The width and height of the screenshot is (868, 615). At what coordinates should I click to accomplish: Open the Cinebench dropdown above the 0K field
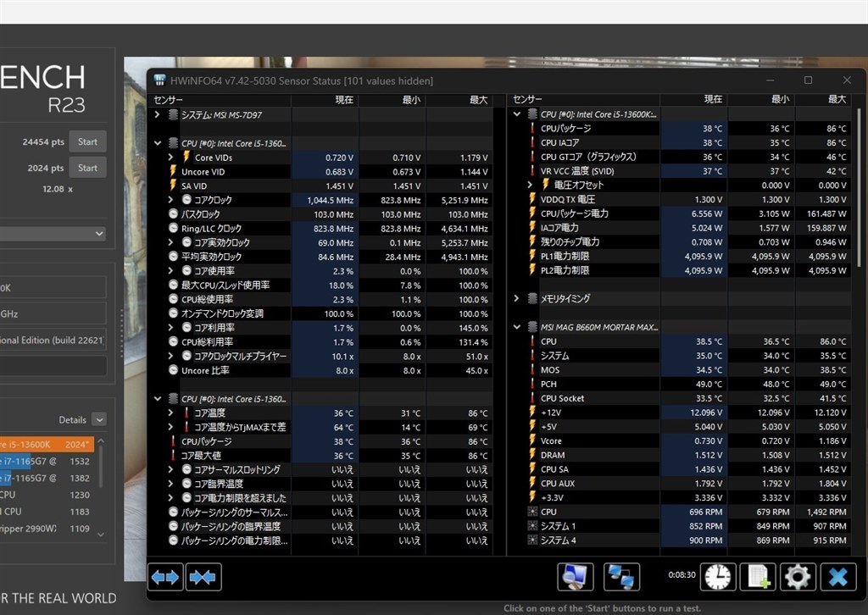coord(53,234)
